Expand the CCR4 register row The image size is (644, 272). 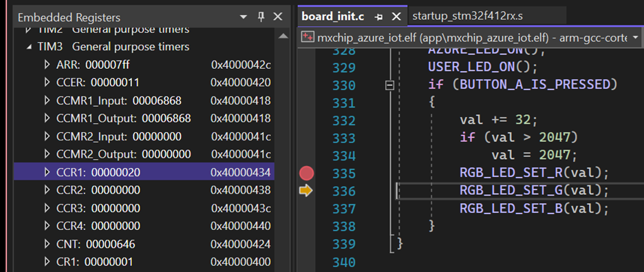[x=47, y=226]
